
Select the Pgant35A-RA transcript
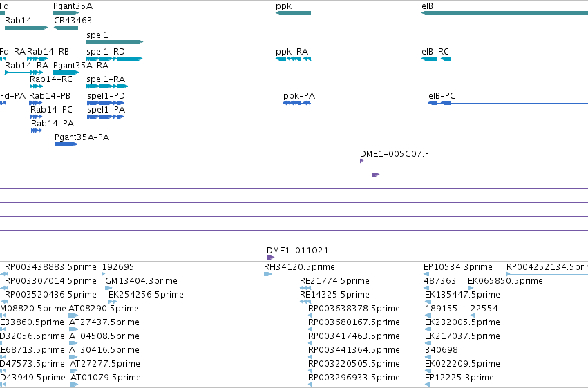[66, 72]
